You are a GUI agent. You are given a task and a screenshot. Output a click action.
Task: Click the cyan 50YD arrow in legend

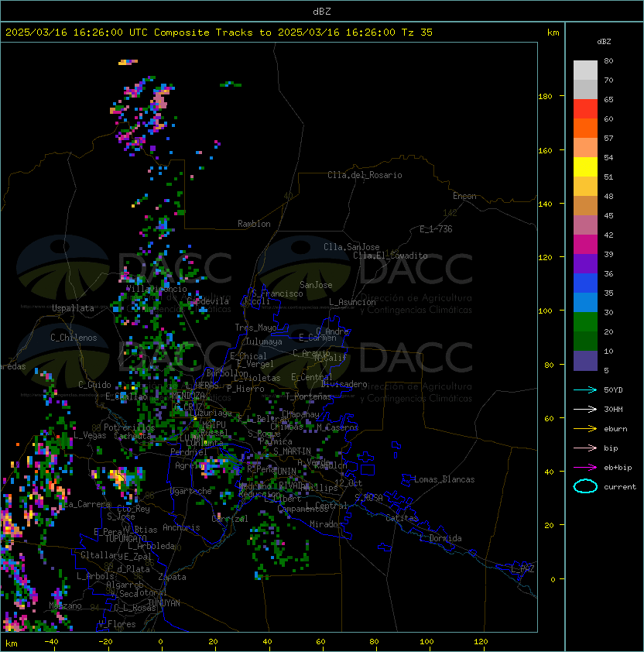[x=585, y=390]
